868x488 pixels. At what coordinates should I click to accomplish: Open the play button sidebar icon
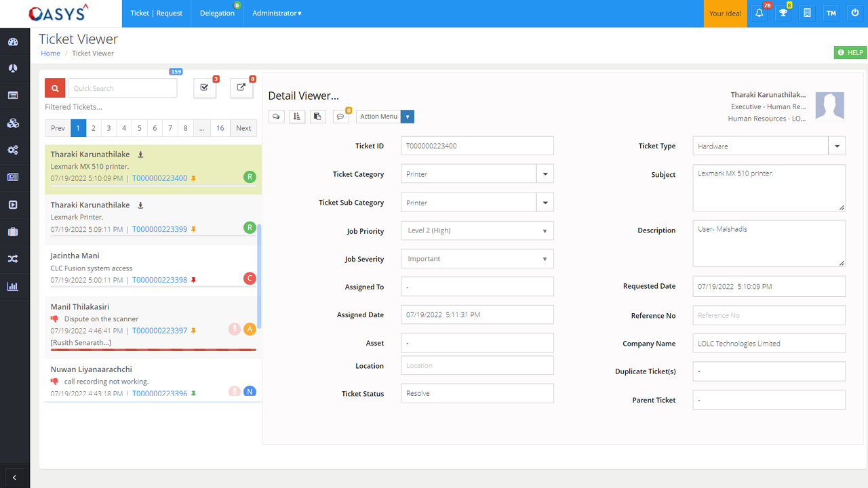pyautogui.click(x=13, y=205)
